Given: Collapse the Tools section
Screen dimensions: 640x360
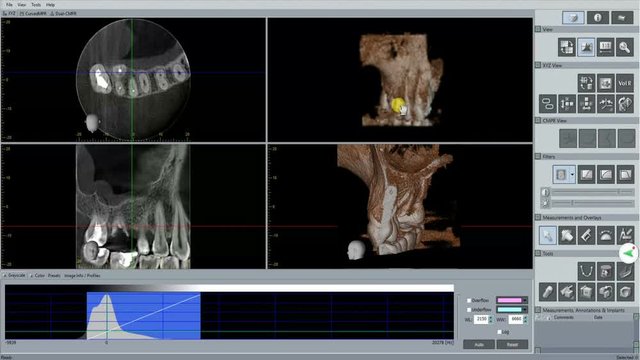Looking at the screenshot, I should [538, 253].
